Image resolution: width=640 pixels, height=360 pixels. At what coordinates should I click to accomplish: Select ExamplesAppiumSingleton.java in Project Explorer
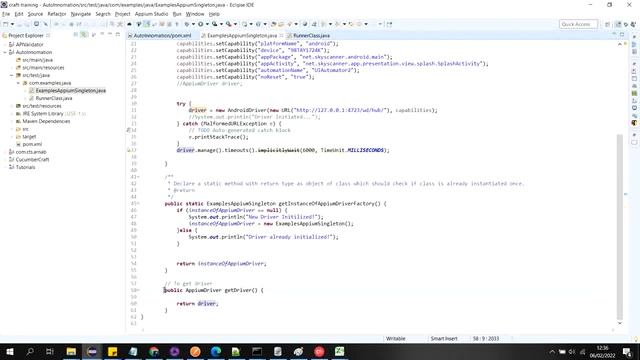point(70,91)
